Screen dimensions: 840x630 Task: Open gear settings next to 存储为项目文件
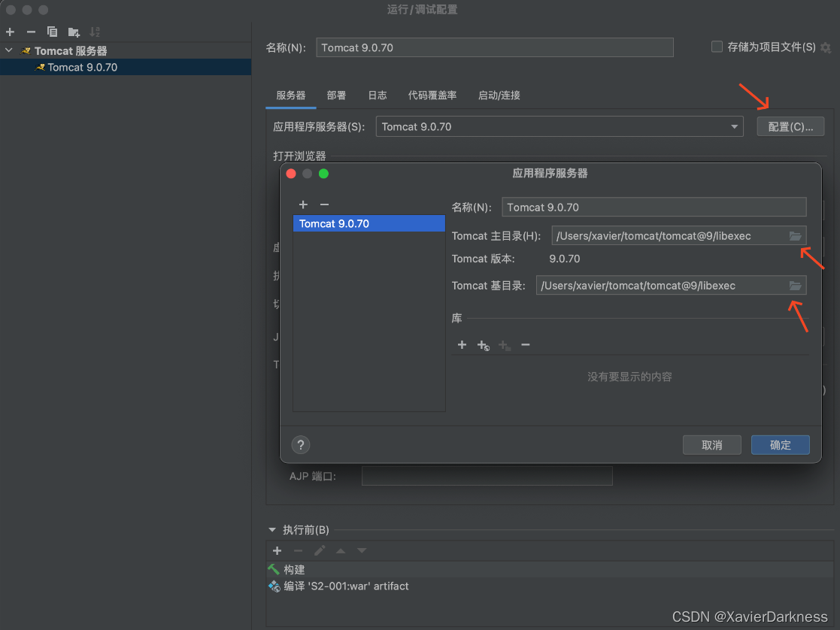[x=826, y=47]
